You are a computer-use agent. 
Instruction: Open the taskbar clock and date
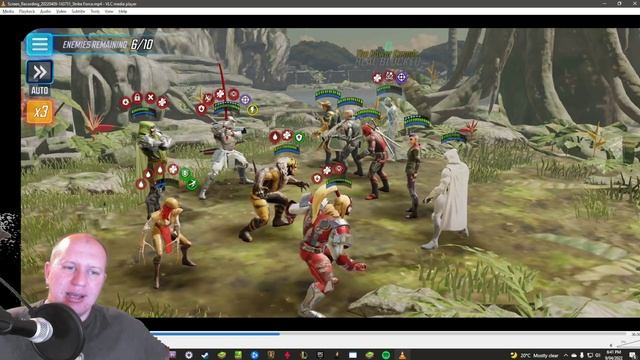[x=614, y=354]
